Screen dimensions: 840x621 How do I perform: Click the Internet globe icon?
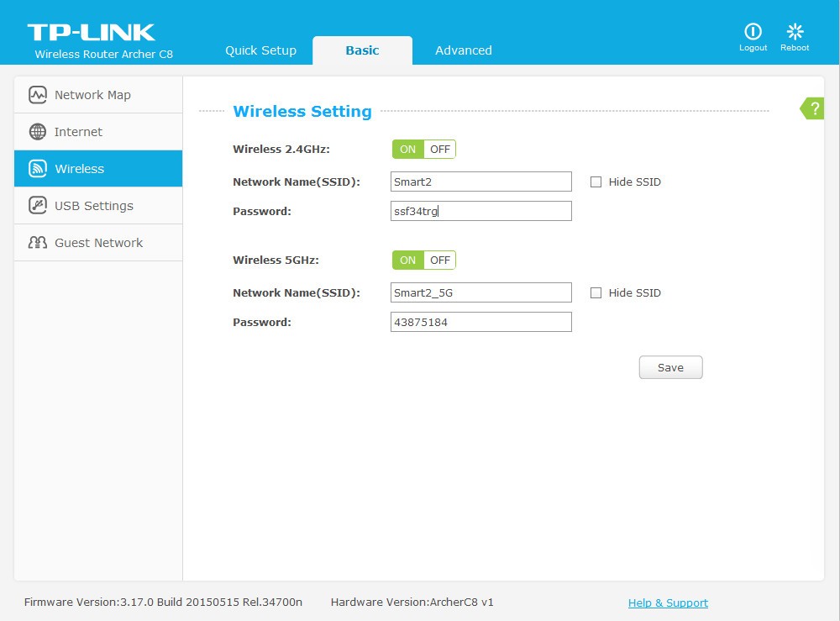[37, 132]
